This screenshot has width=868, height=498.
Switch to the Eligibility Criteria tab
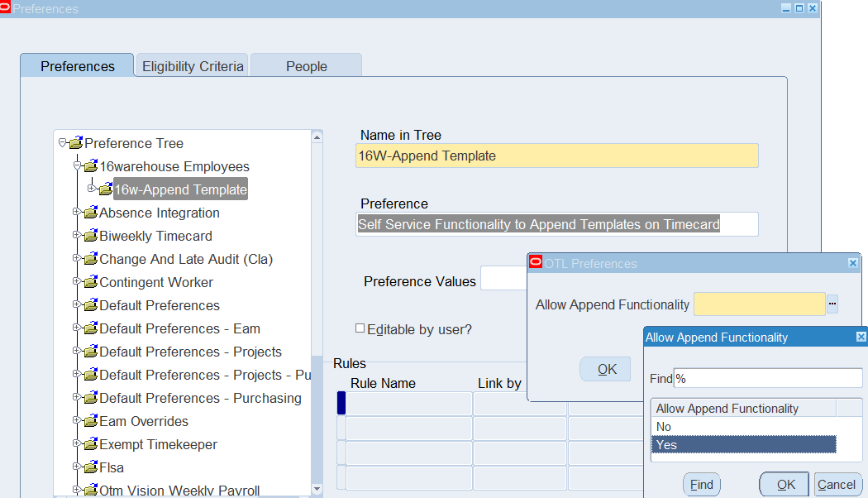[193, 66]
